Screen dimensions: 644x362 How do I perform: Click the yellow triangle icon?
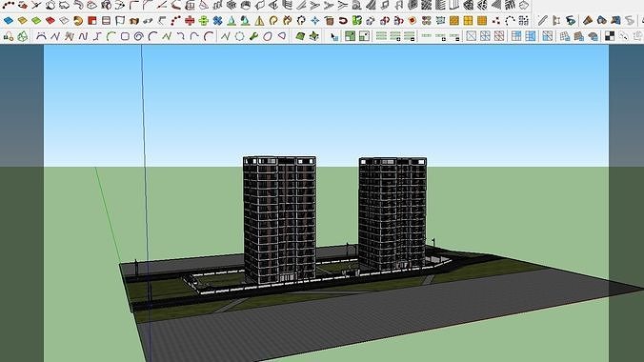(259, 21)
